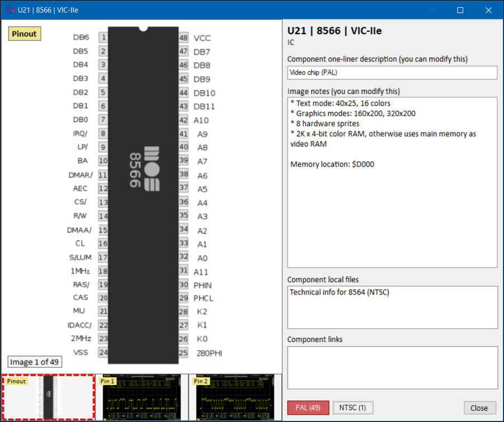Click pin number 31 box next to A11
The image size is (504, 422).
click(183, 270)
